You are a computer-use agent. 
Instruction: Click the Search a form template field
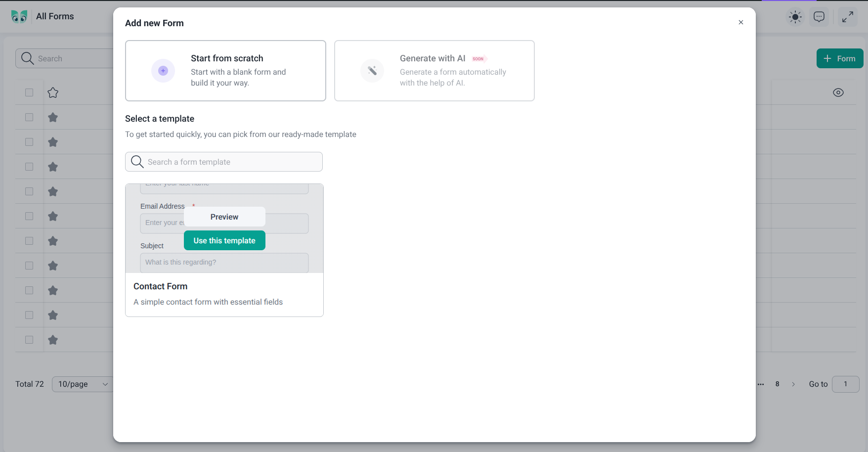coord(232,162)
